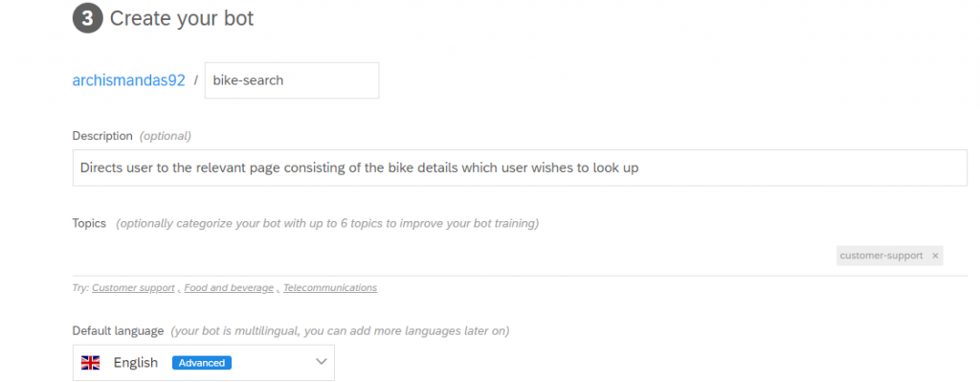This screenshot has height=382, width=980.
Task: Select the customer-support tag chip
Action: point(881,256)
